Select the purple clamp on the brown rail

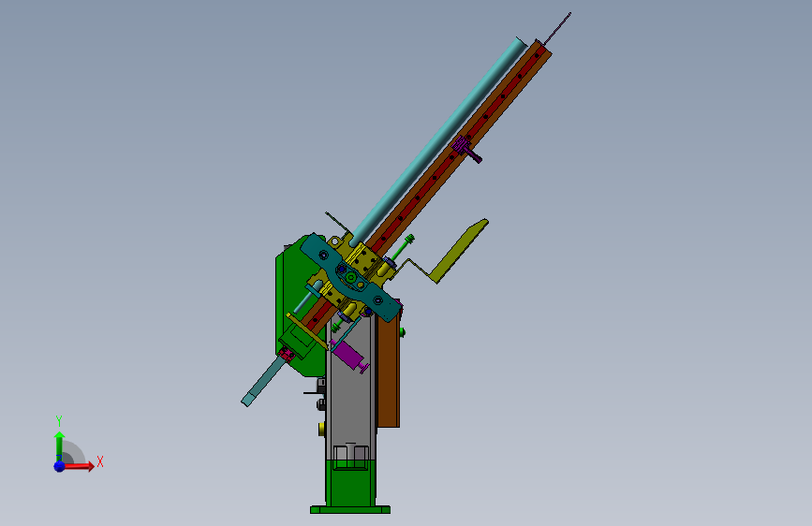click(x=465, y=149)
